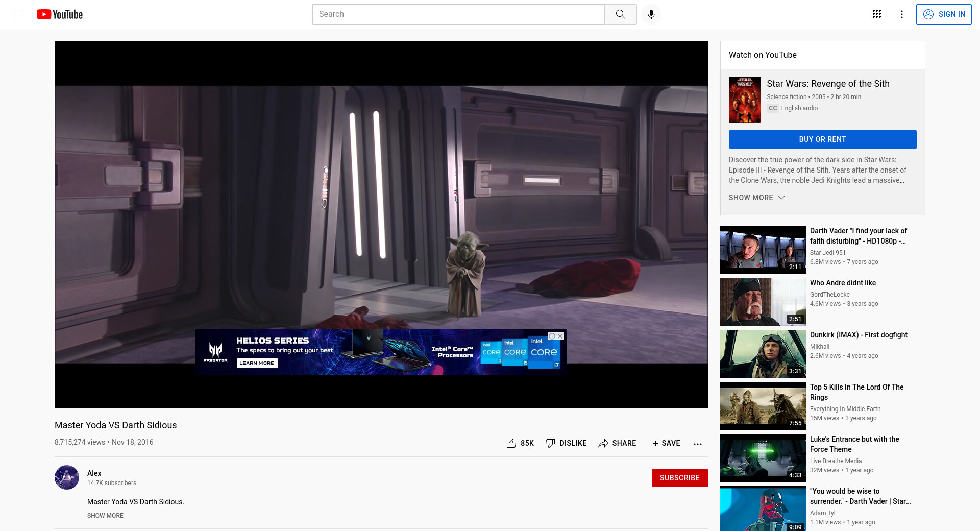
Task: Open the Alex channel name link
Action: (x=94, y=473)
